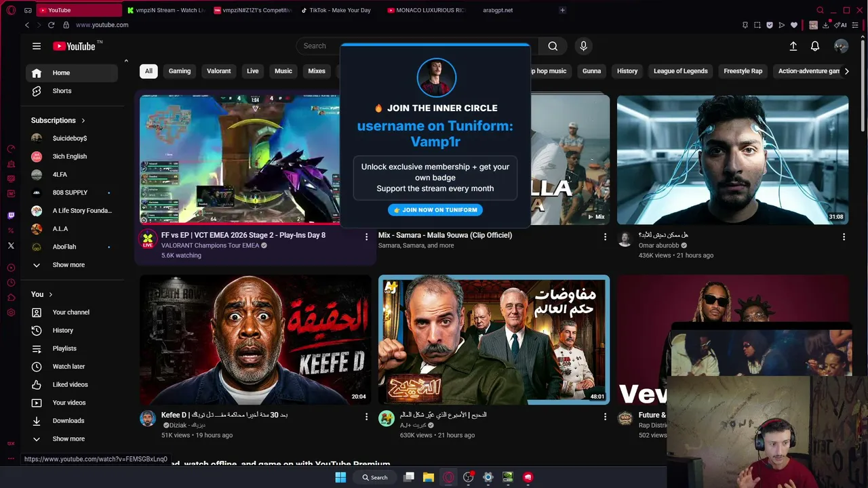Select the Music filter chip
This screenshot has height=488, width=868.
click(x=283, y=71)
